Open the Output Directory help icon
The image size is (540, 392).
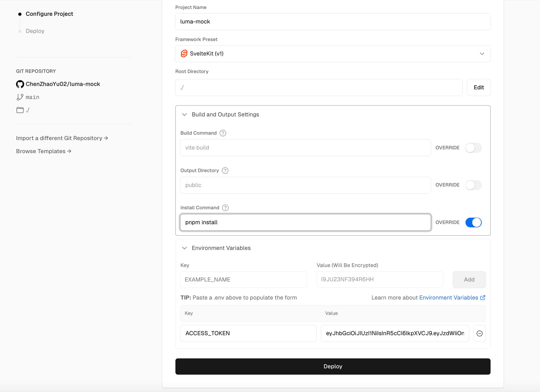225,171
